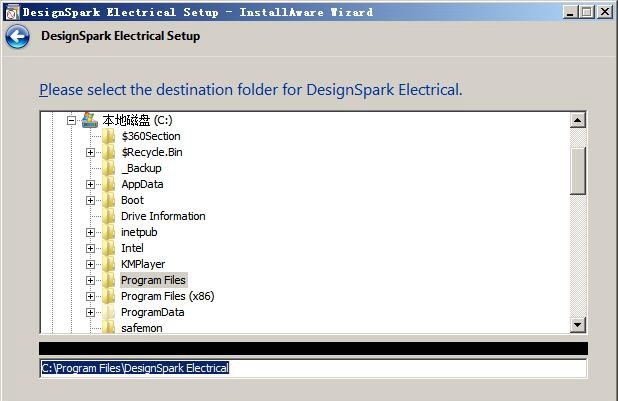Click the $360Section folder icon
618x401 pixels.
click(108, 136)
